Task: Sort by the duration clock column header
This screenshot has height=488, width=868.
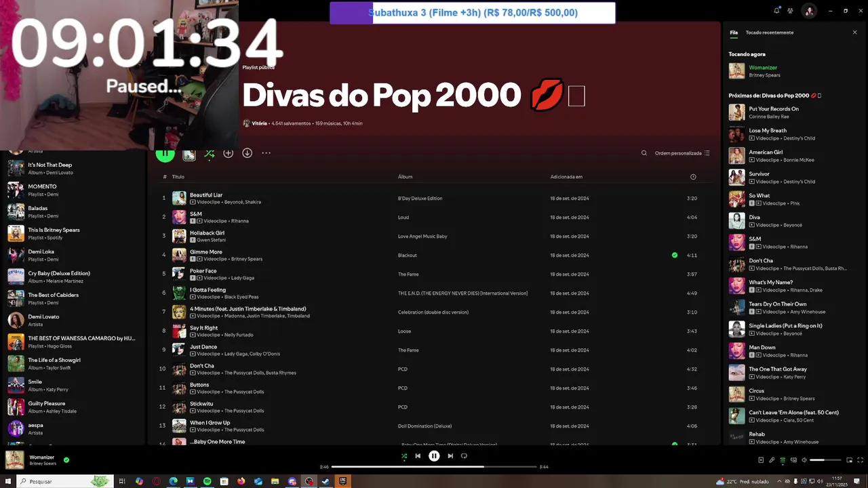Action: pos(693,177)
